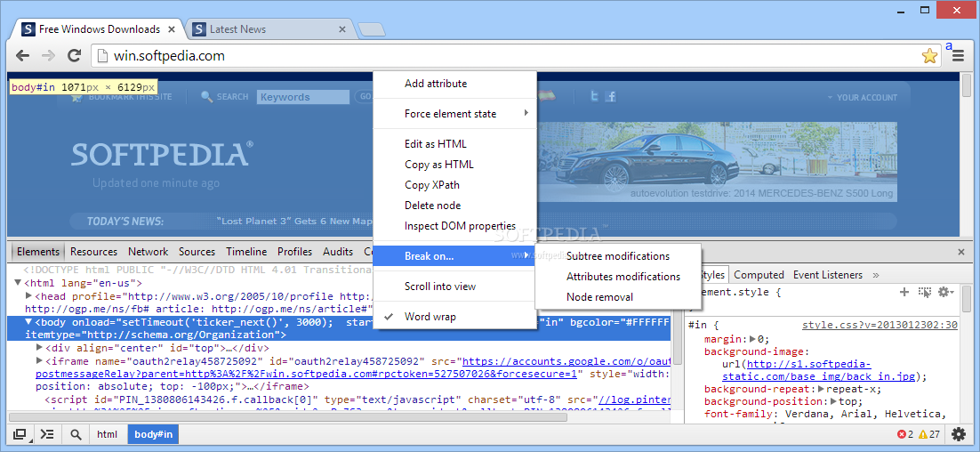Open the style.css?v=2013012302:30 source link
The width and height of the screenshot is (980, 452).
(x=880, y=325)
